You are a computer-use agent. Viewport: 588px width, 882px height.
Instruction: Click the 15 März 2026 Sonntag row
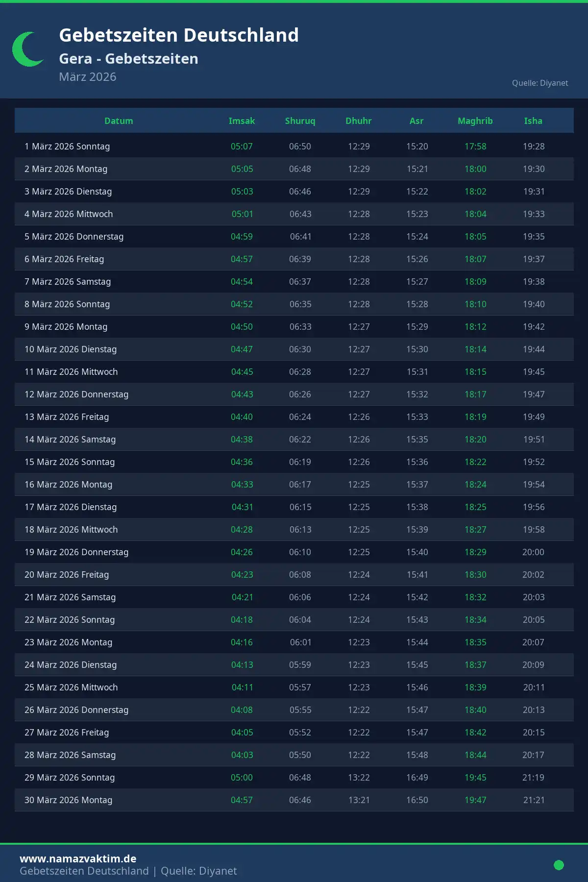pos(70,462)
